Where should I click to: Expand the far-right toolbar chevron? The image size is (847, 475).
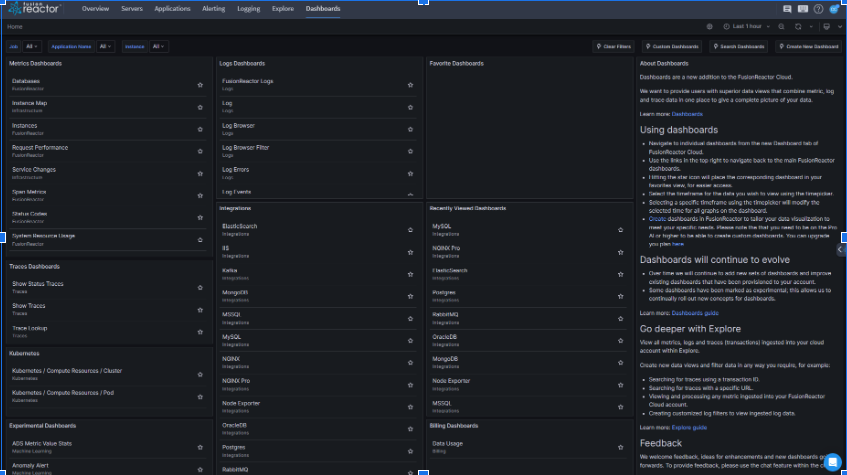[839, 26]
